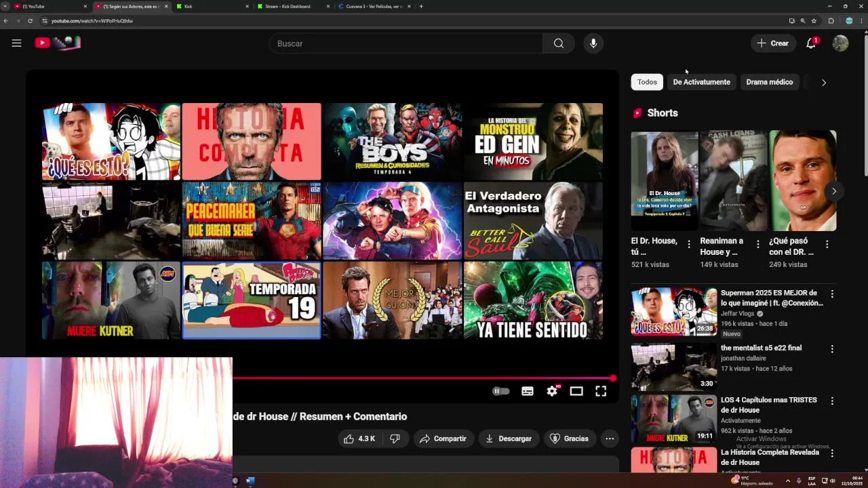
Task: Open options for ¿Qué pasó con el DR. short
Action: pyautogui.click(x=827, y=244)
